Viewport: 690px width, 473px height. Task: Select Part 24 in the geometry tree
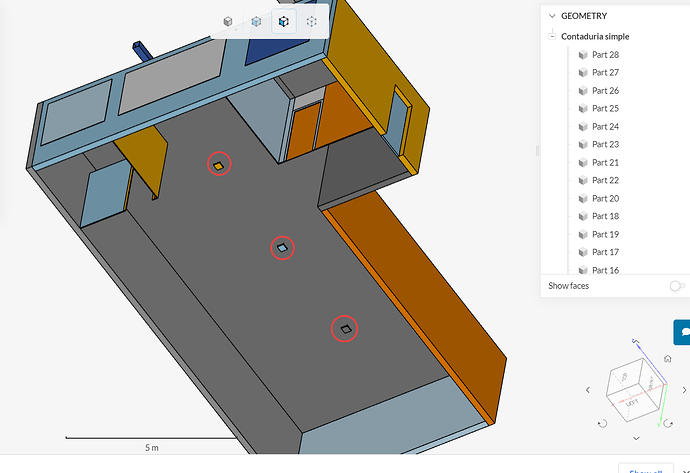[606, 127]
